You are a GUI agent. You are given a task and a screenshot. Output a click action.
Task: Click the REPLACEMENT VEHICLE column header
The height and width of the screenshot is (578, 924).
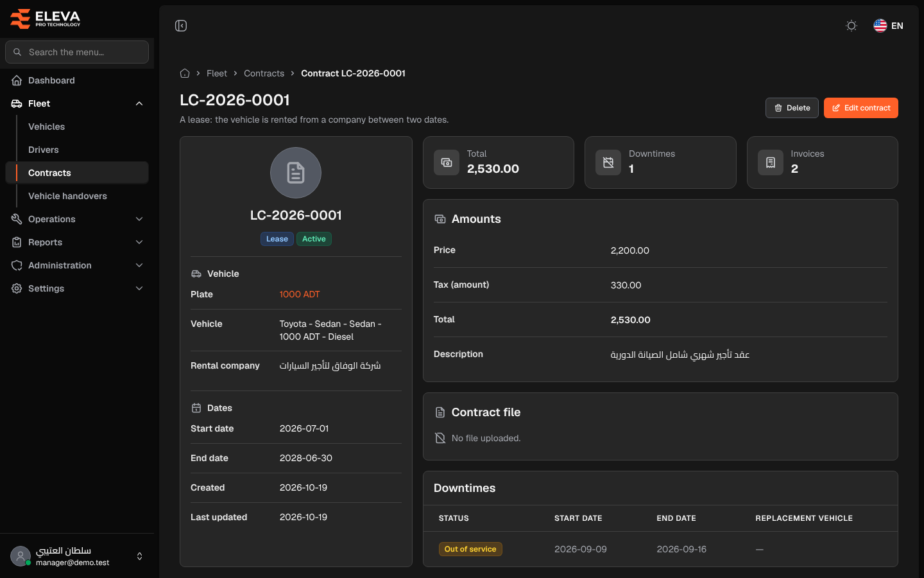pos(804,518)
